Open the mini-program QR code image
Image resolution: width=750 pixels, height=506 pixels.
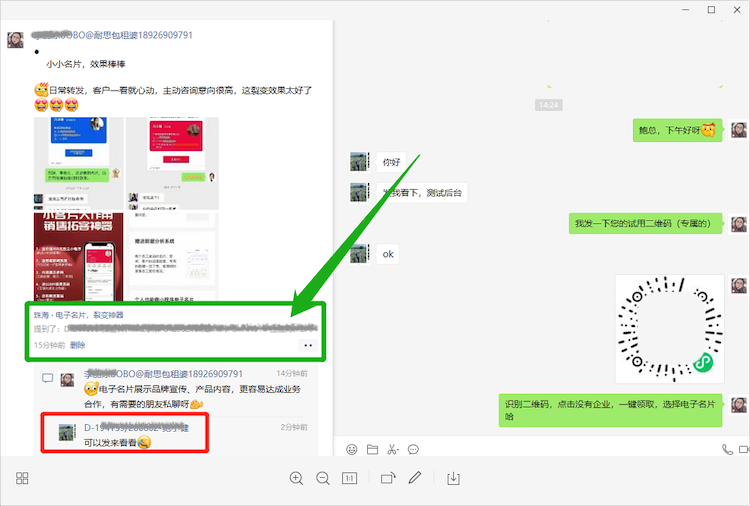tap(670, 329)
